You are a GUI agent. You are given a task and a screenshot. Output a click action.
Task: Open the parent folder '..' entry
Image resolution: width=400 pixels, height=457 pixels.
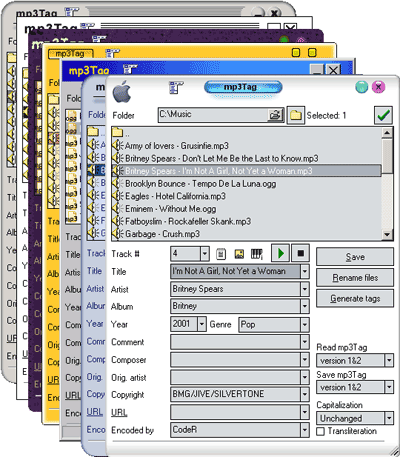[x=121, y=133]
